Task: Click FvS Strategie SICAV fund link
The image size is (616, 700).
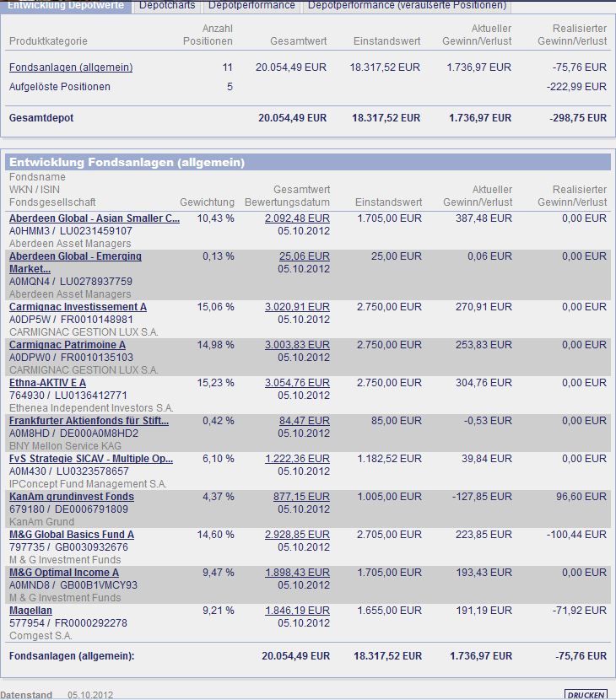Action: click(90, 459)
